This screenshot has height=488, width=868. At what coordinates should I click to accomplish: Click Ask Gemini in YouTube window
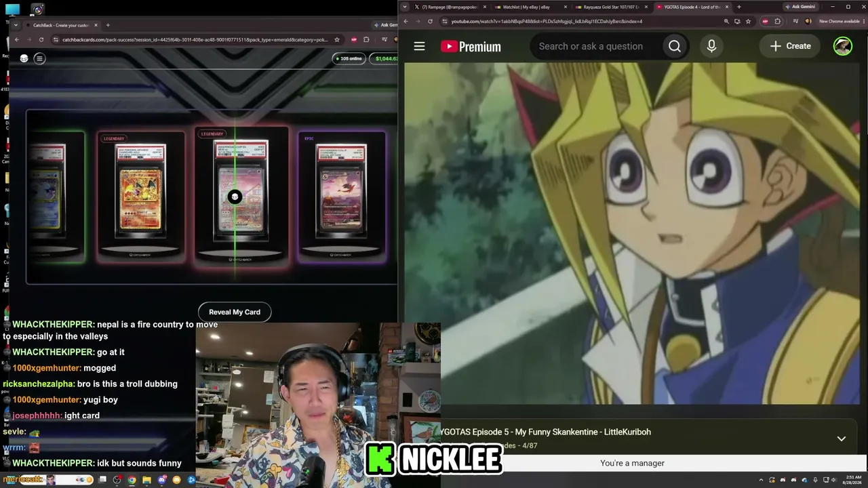800,7
